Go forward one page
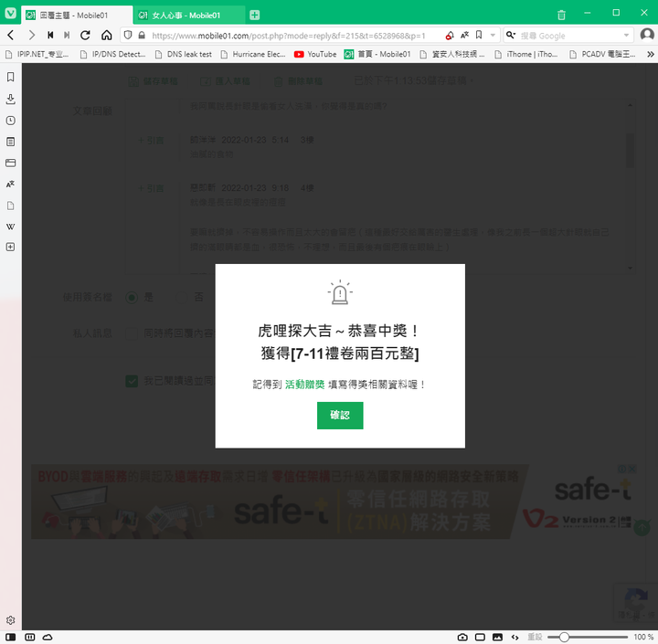 31,36
